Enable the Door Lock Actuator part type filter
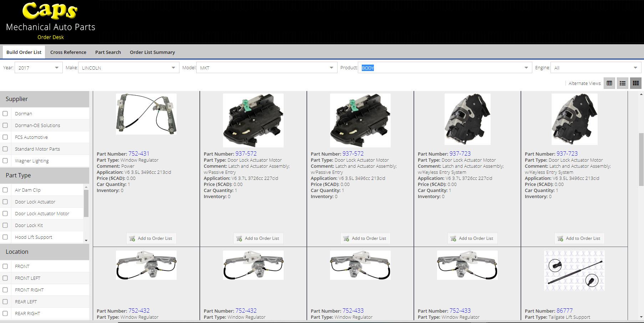 tap(5, 202)
